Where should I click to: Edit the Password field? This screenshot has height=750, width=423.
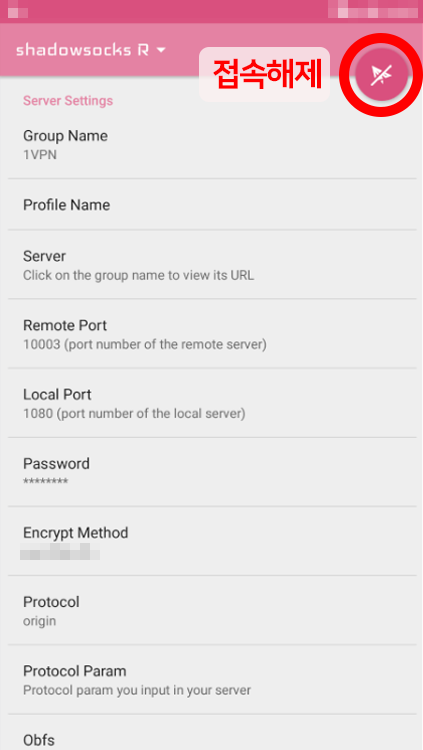click(x=212, y=472)
